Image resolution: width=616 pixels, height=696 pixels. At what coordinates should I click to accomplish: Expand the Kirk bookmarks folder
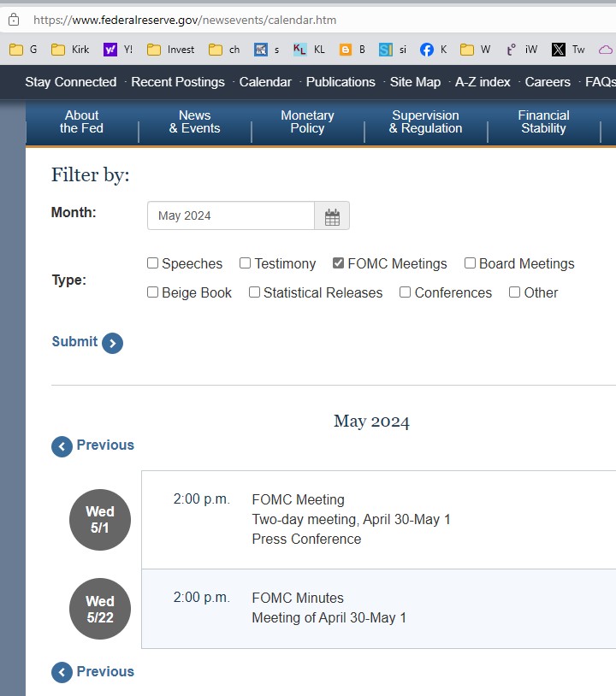[x=70, y=50]
